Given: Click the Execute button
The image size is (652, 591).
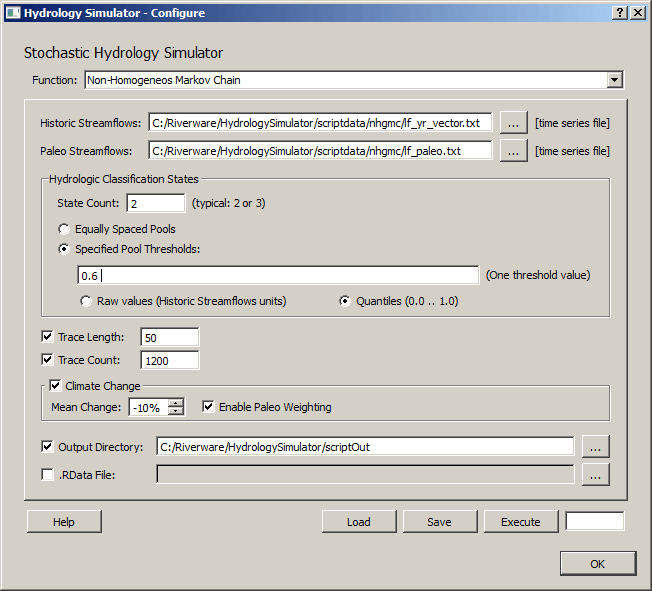Looking at the screenshot, I should pos(521,522).
